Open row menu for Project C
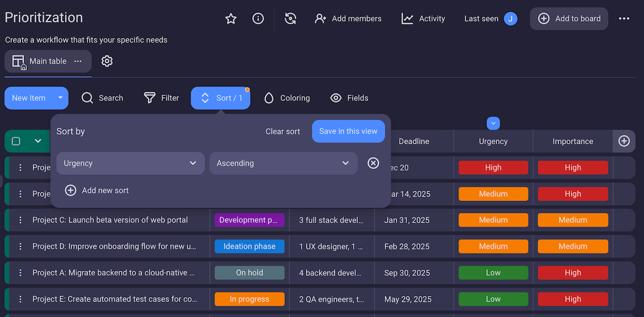644x317 pixels. [x=20, y=220]
